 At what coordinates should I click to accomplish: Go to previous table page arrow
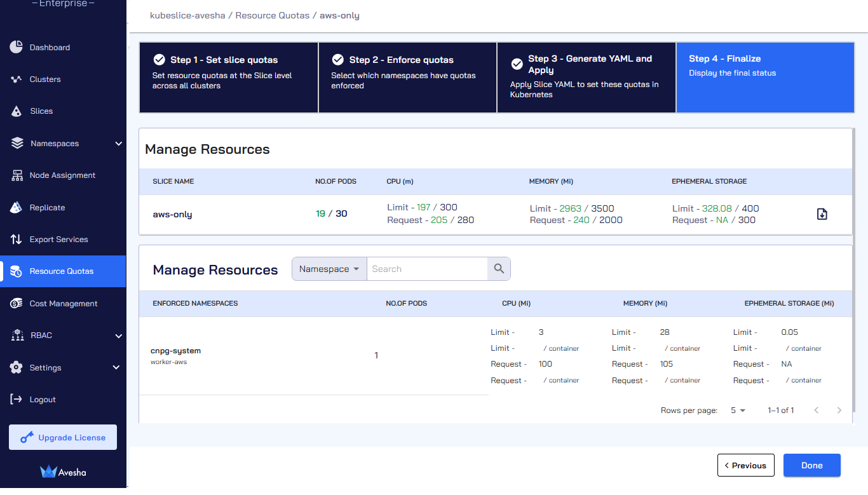point(817,410)
